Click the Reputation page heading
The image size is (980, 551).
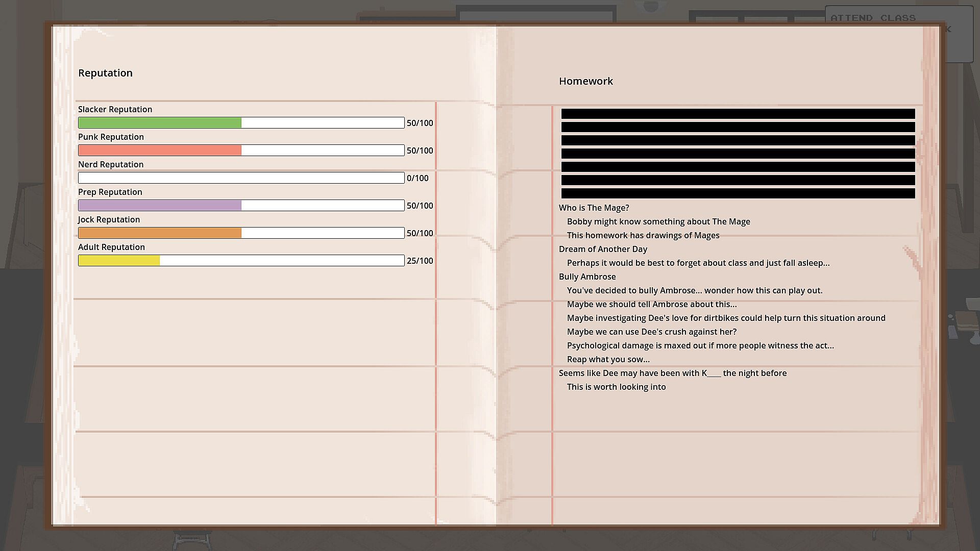click(x=105, y=73)
